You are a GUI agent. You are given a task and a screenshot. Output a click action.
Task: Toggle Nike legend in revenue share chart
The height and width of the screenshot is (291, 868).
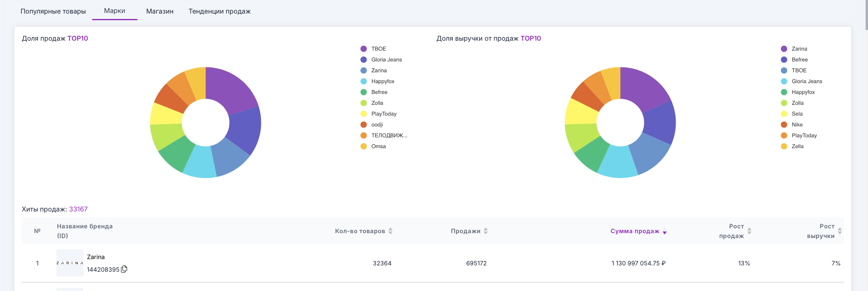pos(792,124)
